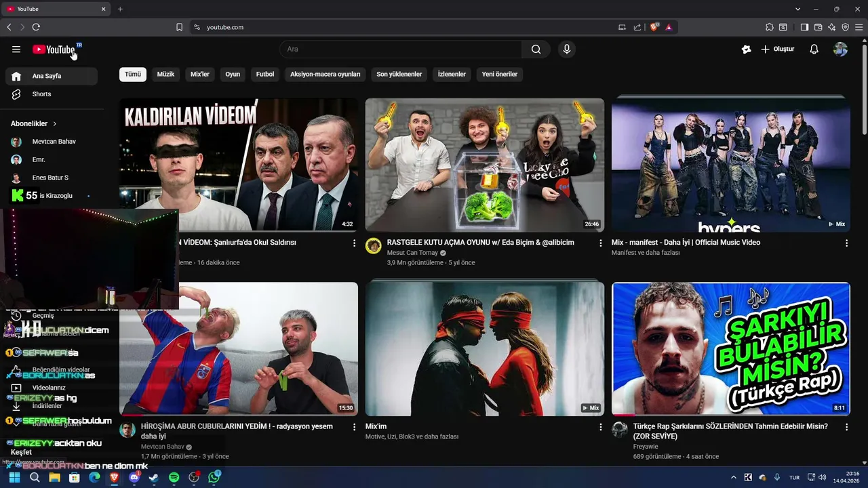Show hidden system tray icons chevron
868x488 pixels.
pos(734,477)
